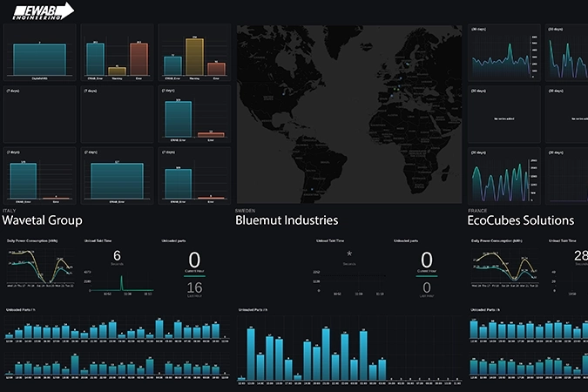Screen dimensions: 588x392
Task: Click Wavetal's Current Hour unloaded parts value
Action: [194, 260]
